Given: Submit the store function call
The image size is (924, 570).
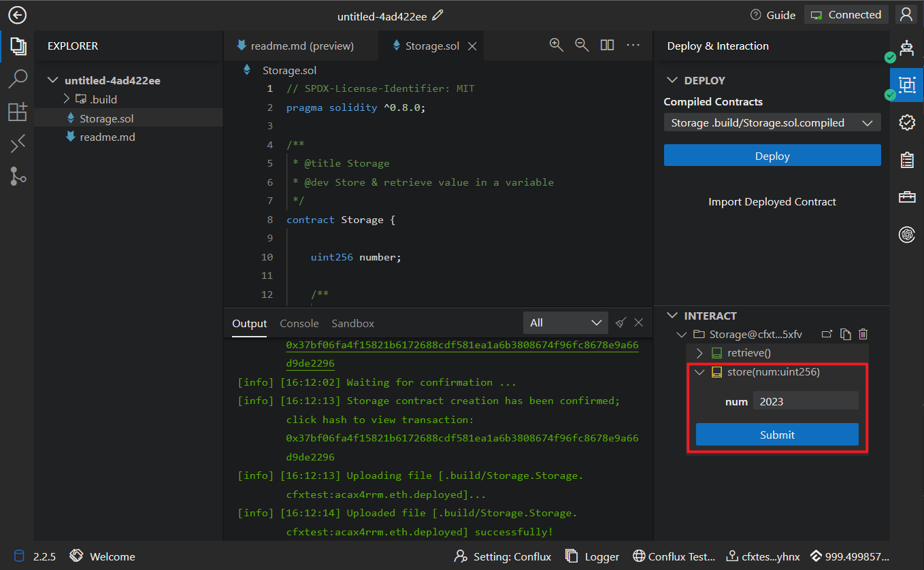Looking at the screenshot, I should 777,435.
